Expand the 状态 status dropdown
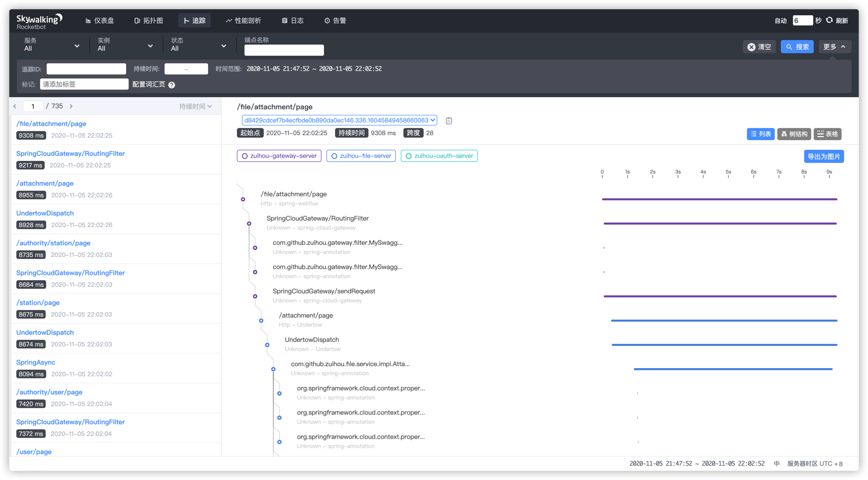 198,45
